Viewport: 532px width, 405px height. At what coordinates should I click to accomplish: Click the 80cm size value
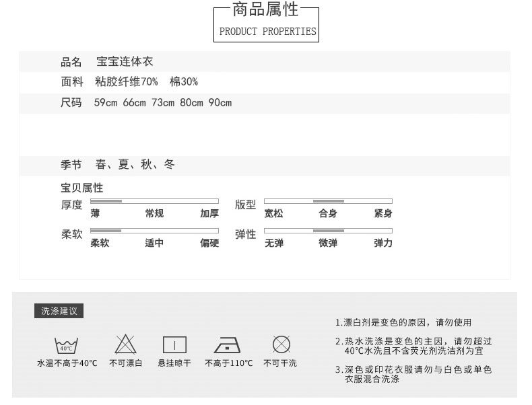tap(191, 103)
